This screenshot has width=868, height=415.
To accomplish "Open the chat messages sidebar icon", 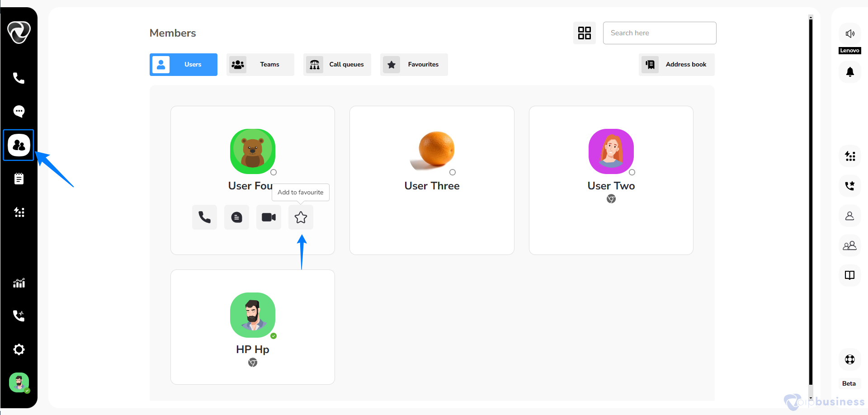I will (19, 111).
